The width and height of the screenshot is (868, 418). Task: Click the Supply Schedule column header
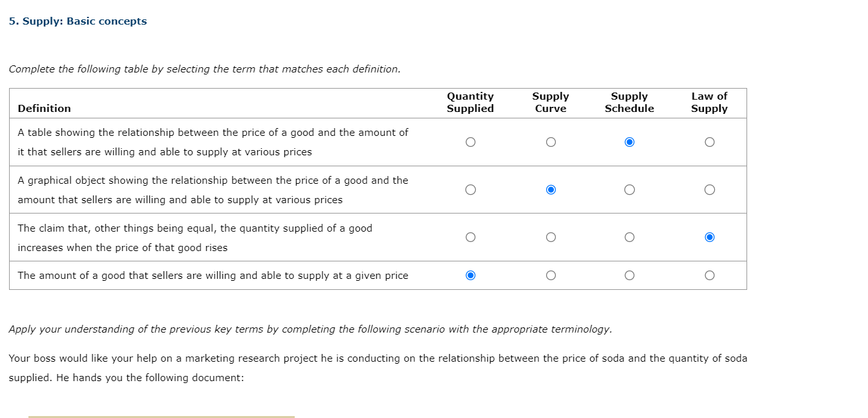pyautogui.click(x=630, y=102)
